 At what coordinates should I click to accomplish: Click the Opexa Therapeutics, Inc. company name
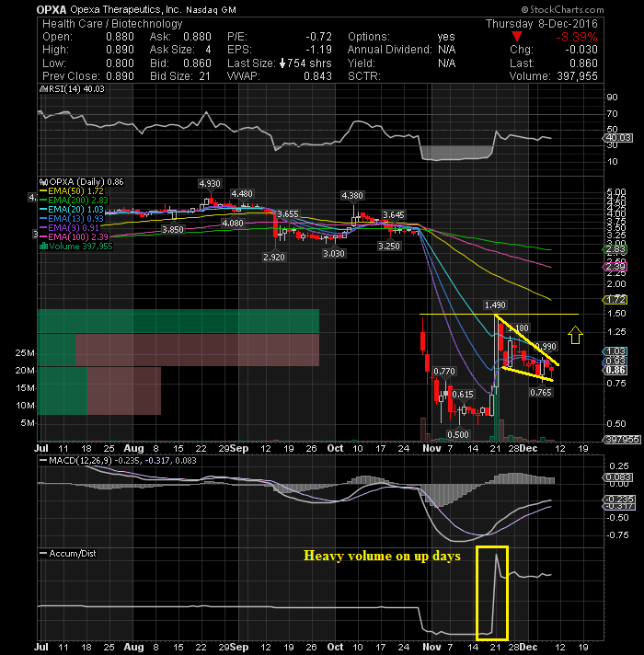[126, 9]
